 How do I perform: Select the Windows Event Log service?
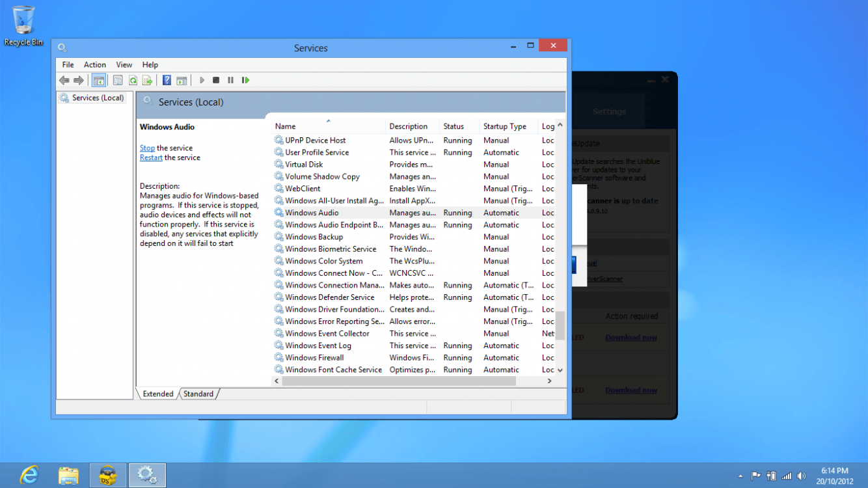pyautogui.click(x=414, y=346)
